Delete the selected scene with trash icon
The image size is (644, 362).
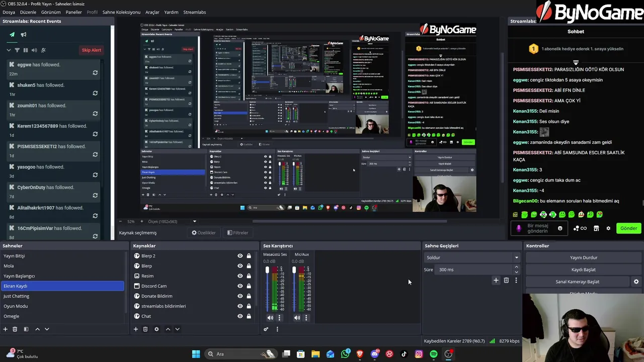pyautogui.click(x=15, y=329)
